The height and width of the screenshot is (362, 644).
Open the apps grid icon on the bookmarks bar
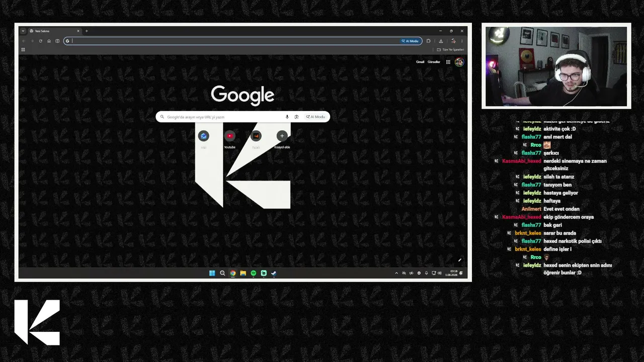[23, 49]
